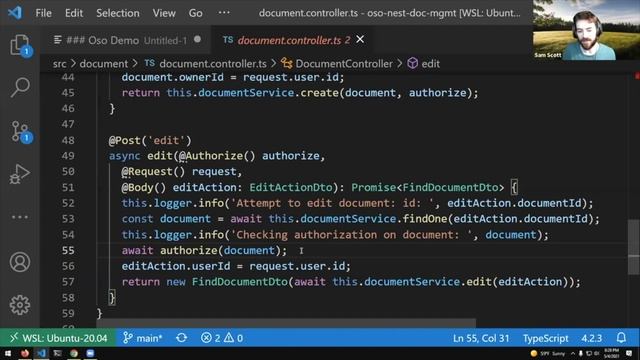Open the Go menu

(x=195, y=13)
